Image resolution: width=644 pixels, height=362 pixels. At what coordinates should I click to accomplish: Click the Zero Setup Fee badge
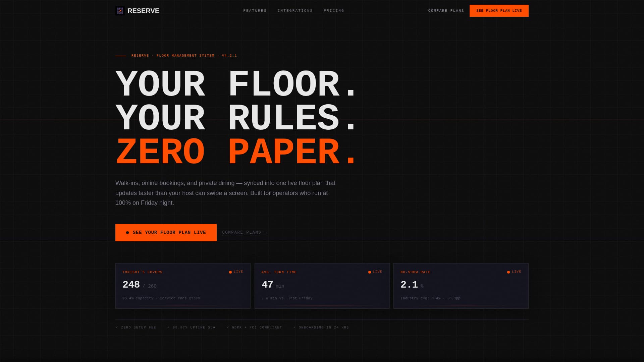point(136,327)
